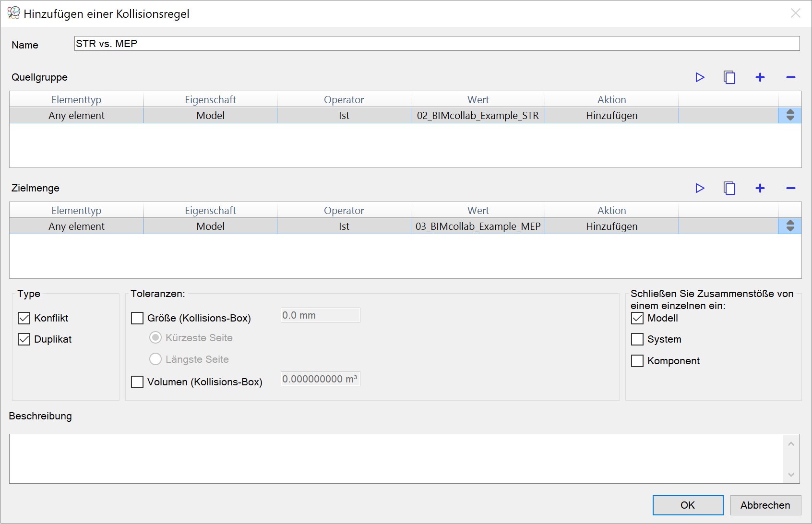
Task: Open row order spinner in Zielmenge row
Action: [790, 226]
